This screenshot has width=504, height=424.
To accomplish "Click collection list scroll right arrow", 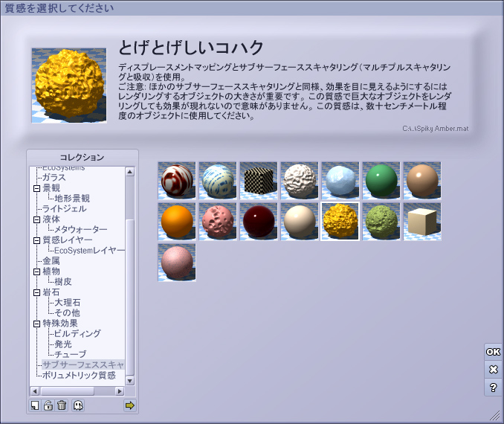I will (120, 391).
